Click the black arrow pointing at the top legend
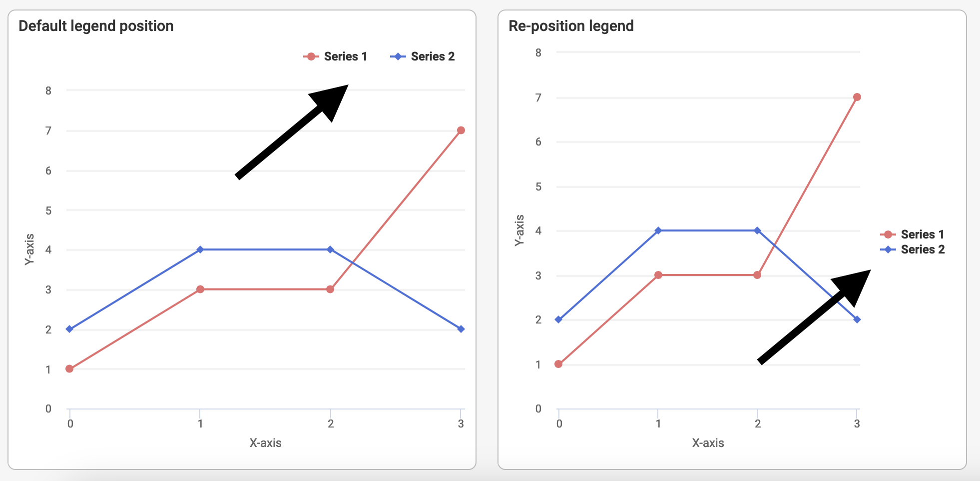This screenshot has width=980, height=481. point(291,132)
